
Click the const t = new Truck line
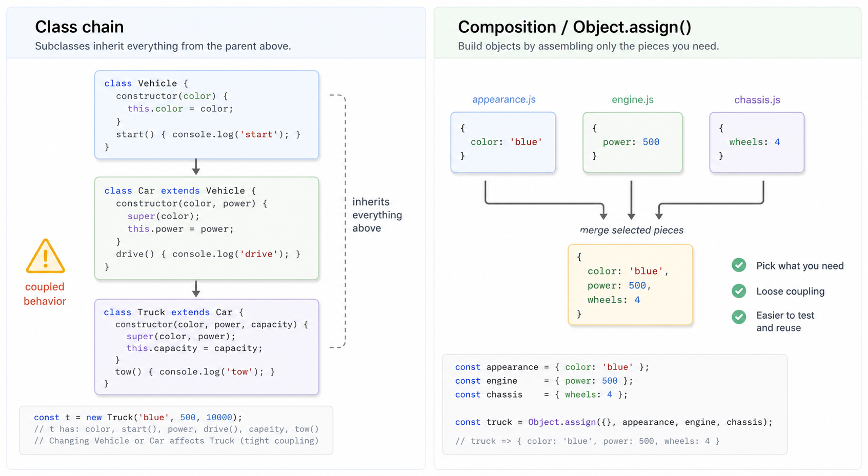click(138, 417)
